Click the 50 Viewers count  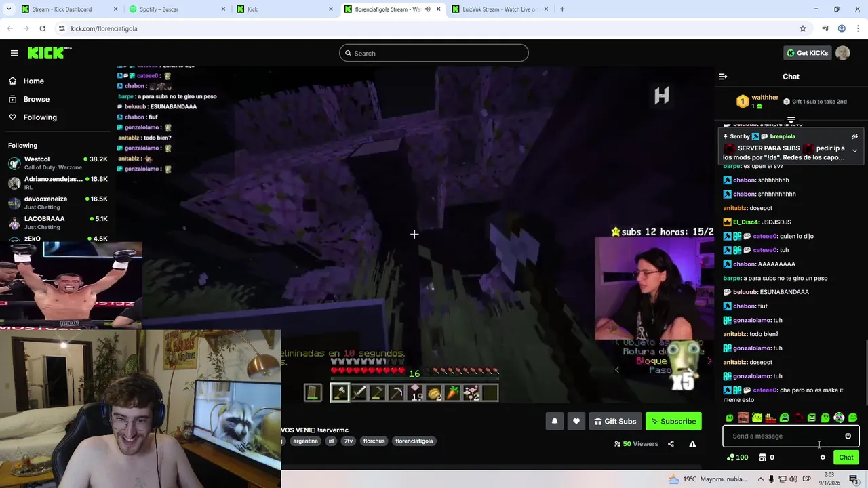[635, 444]
